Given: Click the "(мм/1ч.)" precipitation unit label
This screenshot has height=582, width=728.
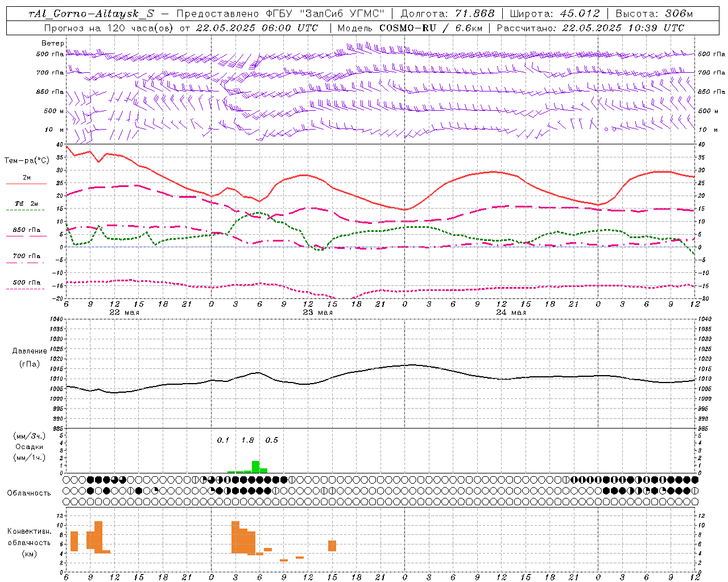Looking at the screenshot, I should pyautogui.click(x=30, y=458).
